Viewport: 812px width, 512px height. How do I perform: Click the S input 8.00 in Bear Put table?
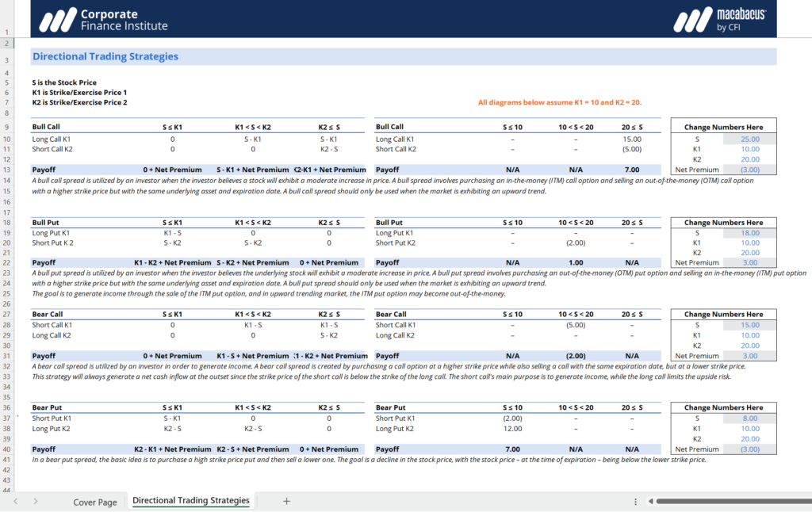[749, 418]
